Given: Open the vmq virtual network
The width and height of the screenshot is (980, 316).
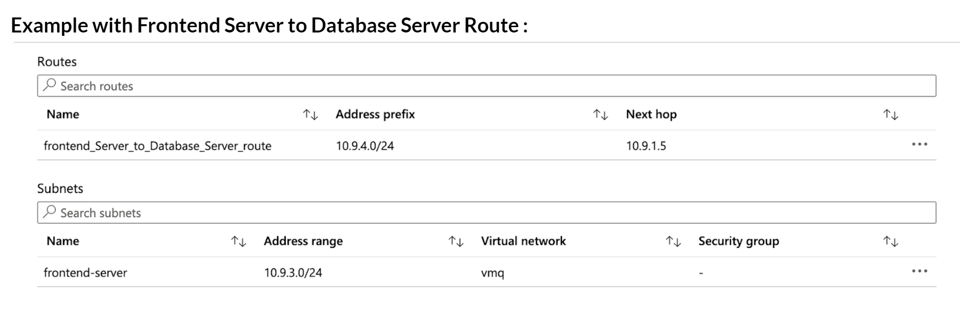Looking at the screenshot, I should pyautogui.click(x=492, y=273).
